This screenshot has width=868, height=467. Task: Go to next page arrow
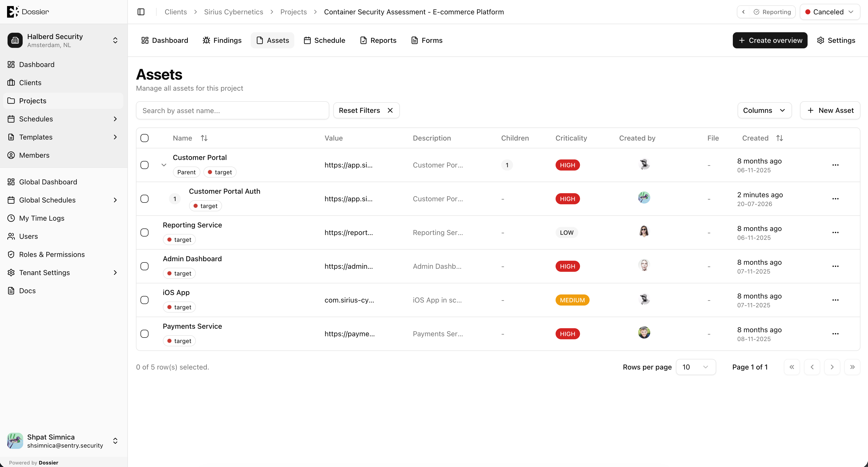832,367
